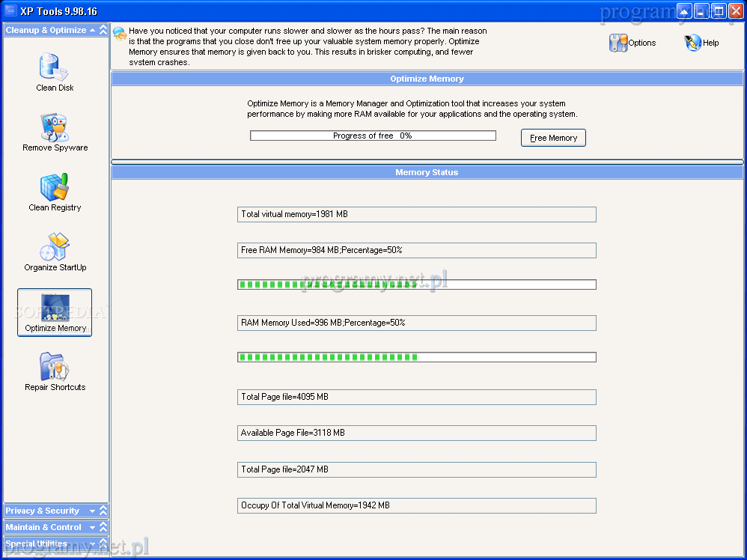Click the Progress of free bar
This screenshot has height=560, width=747.
(x=373, y=136)
